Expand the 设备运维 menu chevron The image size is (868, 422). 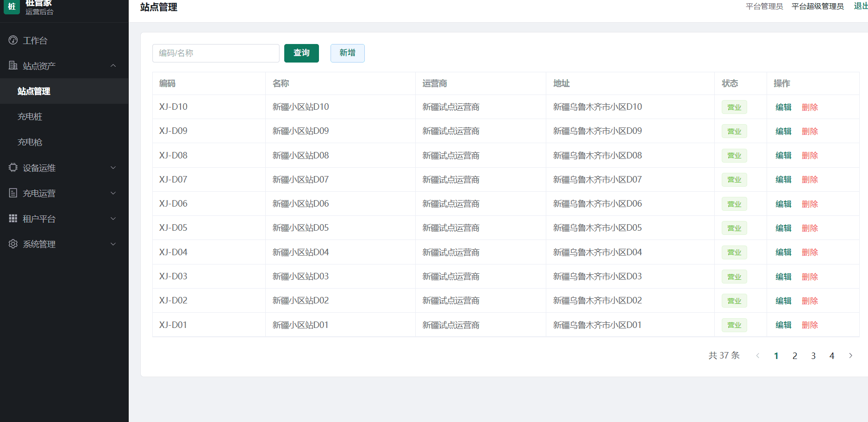pos(113,168)
